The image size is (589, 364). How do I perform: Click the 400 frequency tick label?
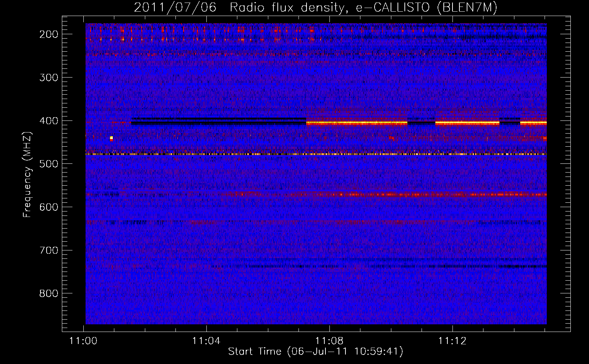click(49, 121)
